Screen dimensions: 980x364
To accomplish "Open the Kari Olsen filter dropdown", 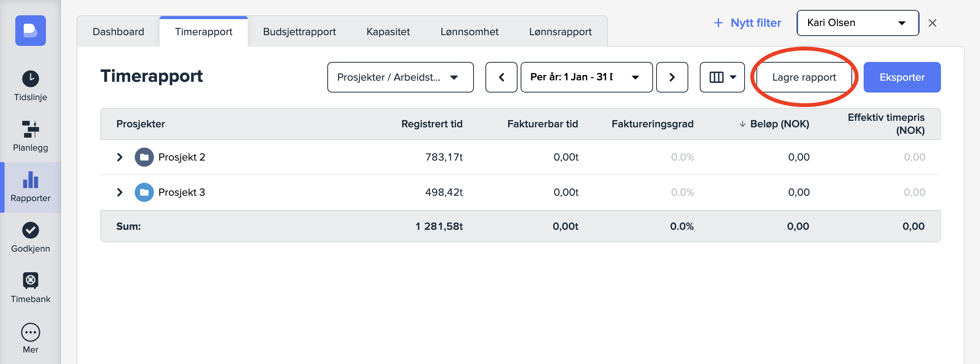I will tap(857, 23).
